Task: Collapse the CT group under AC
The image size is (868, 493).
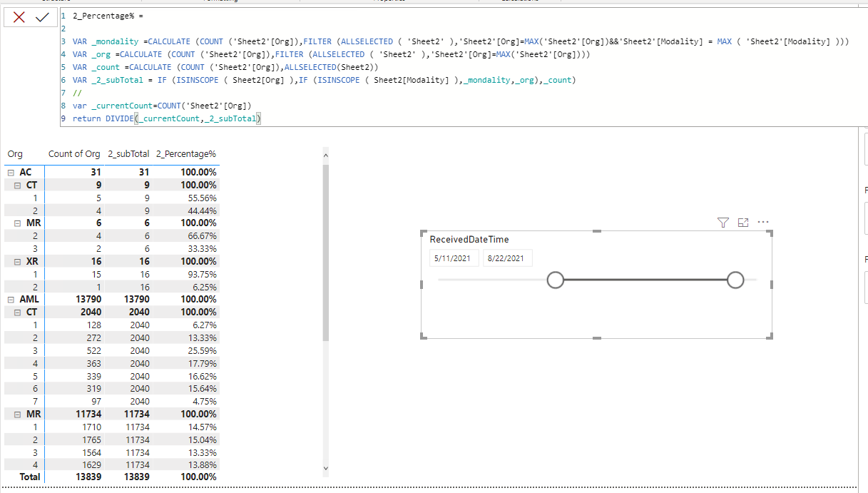Action: click(x=19, y=185)
